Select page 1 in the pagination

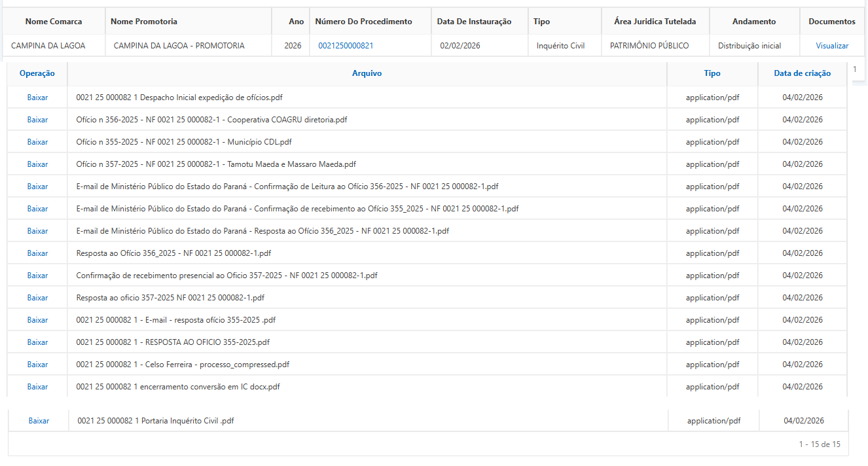854,69
